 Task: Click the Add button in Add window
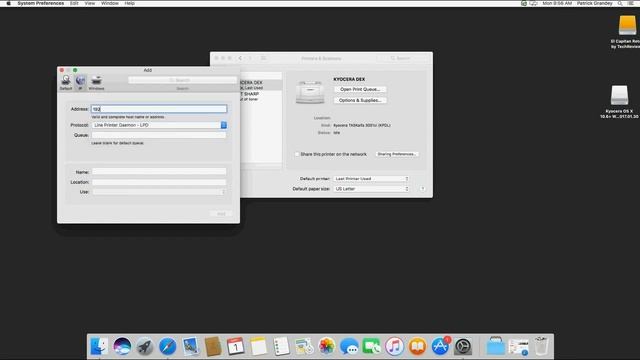pyautogui.click(x=221, y=214)
